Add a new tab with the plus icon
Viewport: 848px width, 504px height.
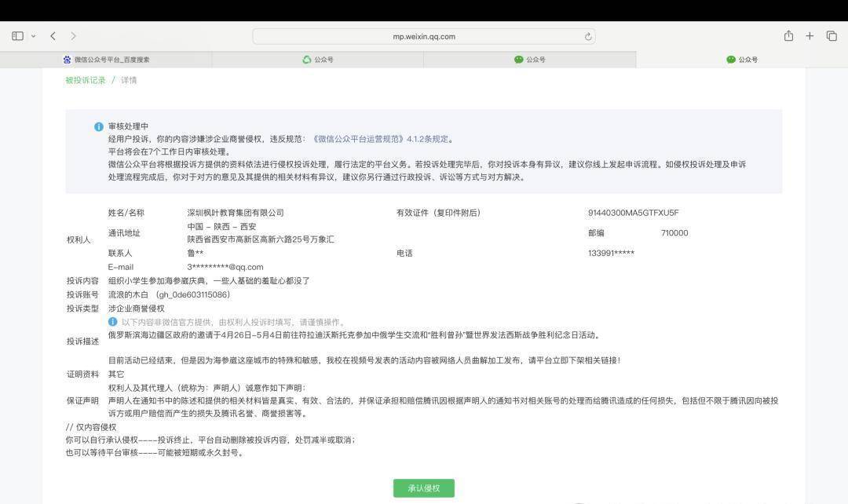[810, 35]
